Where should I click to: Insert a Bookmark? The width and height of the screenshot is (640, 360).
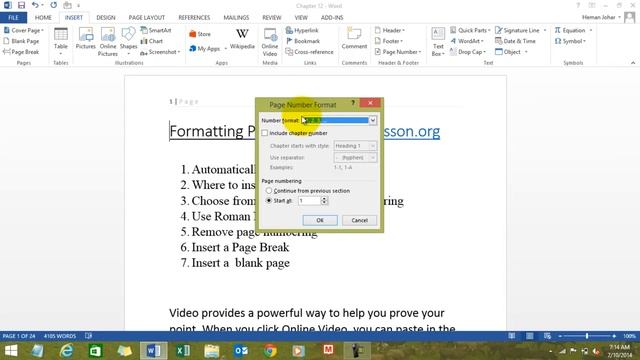tap(303, 41)
